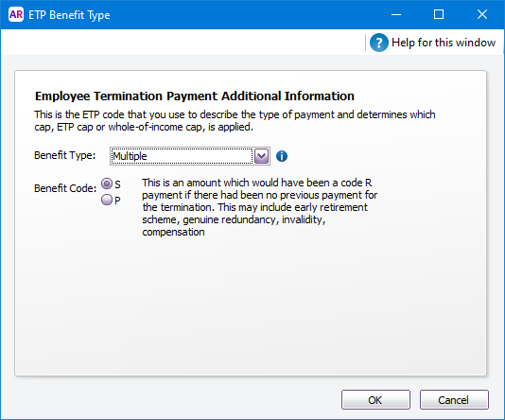Expand the Benefit Type dropdown arrow
505x420 pixels.
pos(262,156)
